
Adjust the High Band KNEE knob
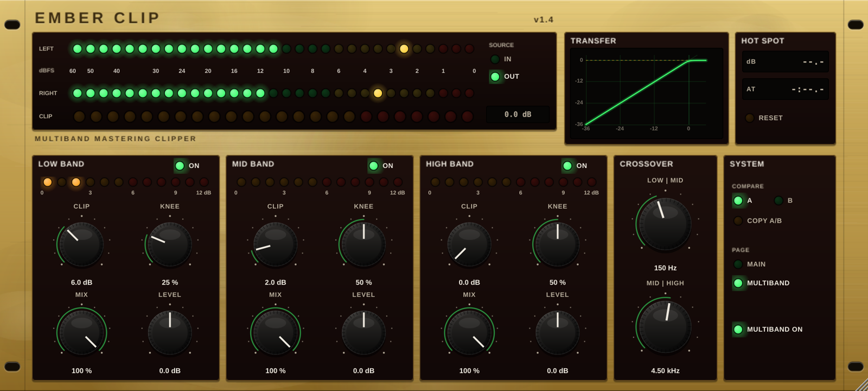point(557,244)
